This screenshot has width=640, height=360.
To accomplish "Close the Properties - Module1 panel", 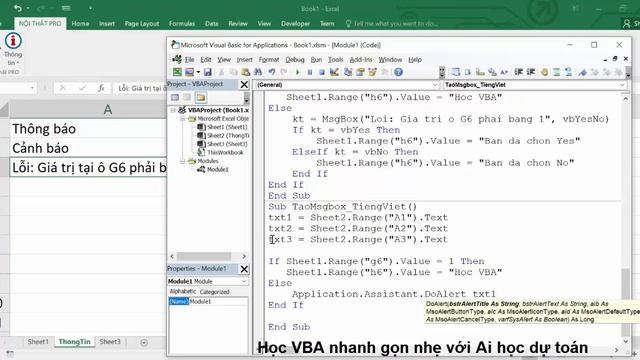I will (244, 269).
